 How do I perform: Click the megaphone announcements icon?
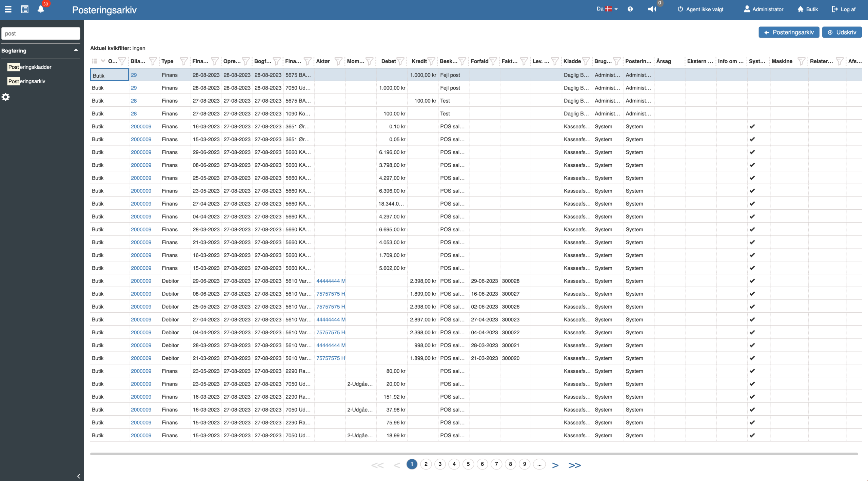652,9
